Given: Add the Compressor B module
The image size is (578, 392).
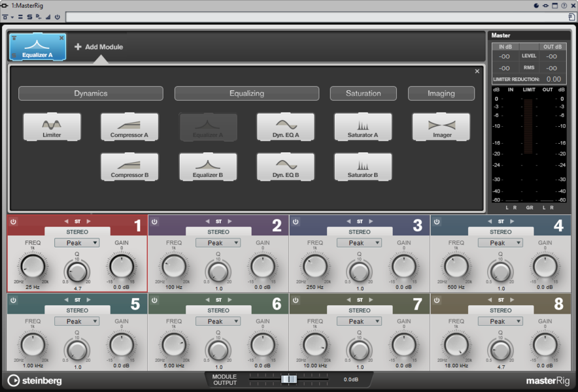Looking at the screenshot, I should pos(129,167).
